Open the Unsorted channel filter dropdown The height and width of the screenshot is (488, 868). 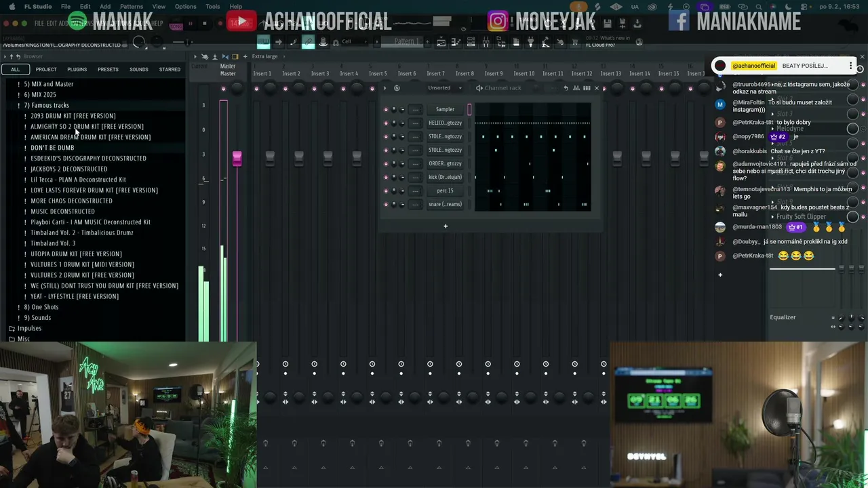click(x=444, y=88)
